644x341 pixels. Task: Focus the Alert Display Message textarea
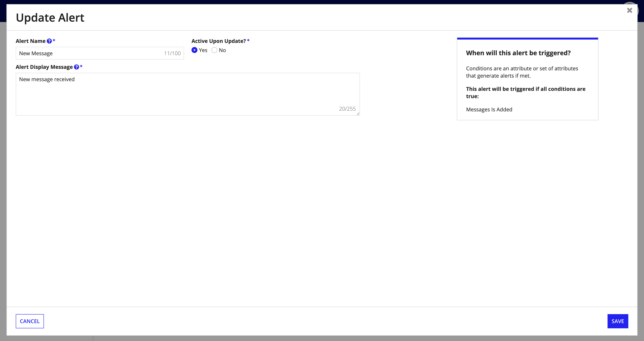coord(188,94)
